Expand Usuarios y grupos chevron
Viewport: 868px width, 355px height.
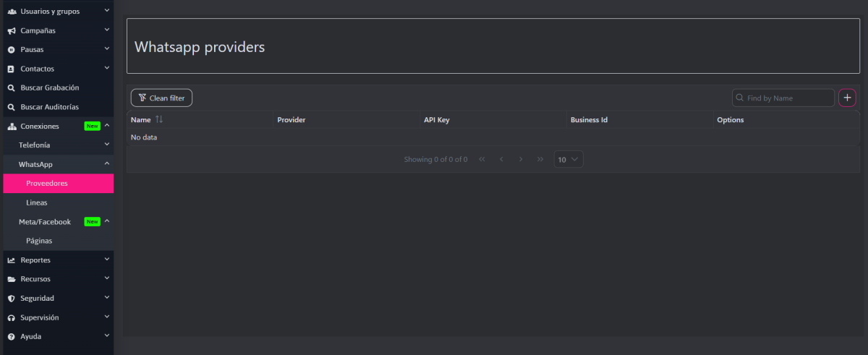[107, 11]
